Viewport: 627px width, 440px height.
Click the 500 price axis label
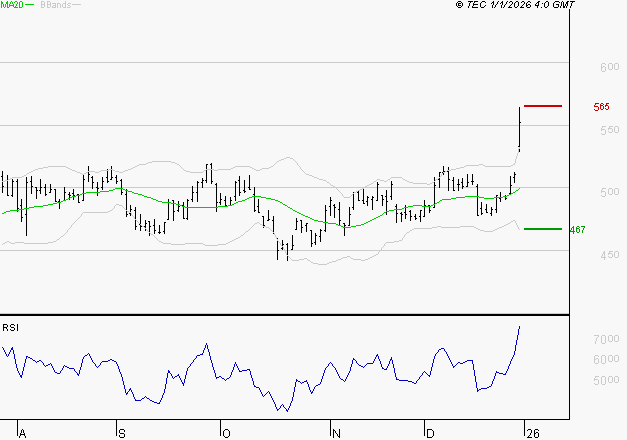click(609, 192)
